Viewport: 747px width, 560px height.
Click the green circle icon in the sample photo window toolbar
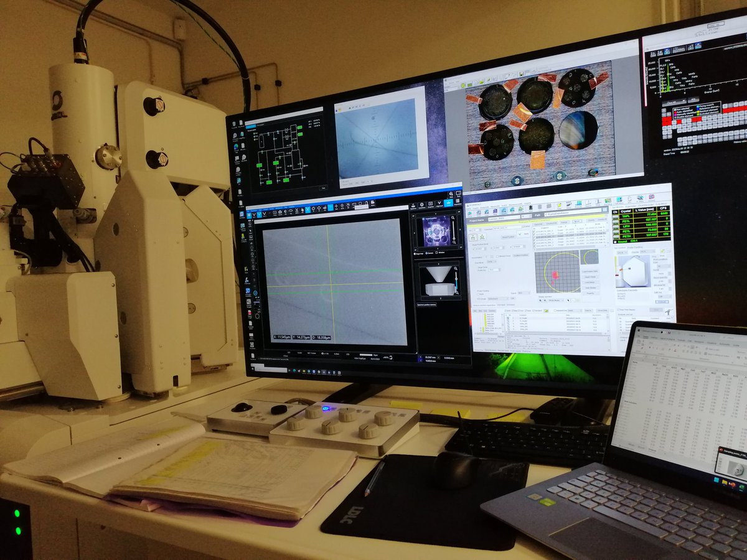(x=463, y=85)
